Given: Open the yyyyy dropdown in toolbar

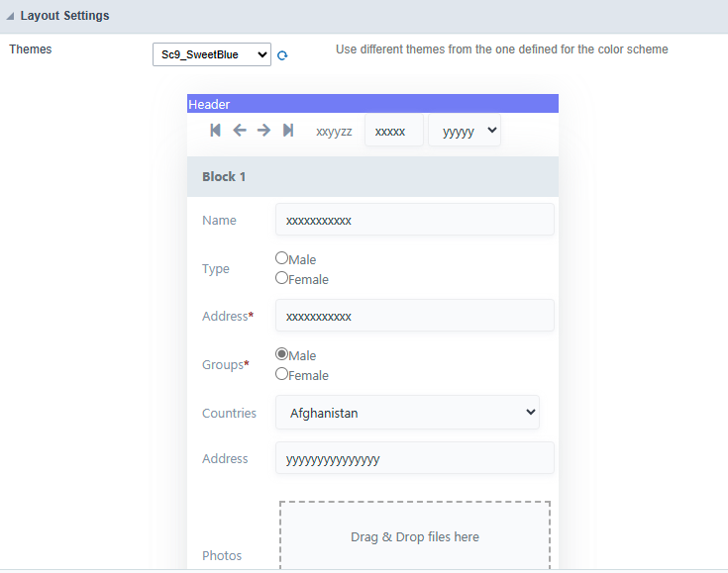Looking at the screenshot, I should point(465,131).
